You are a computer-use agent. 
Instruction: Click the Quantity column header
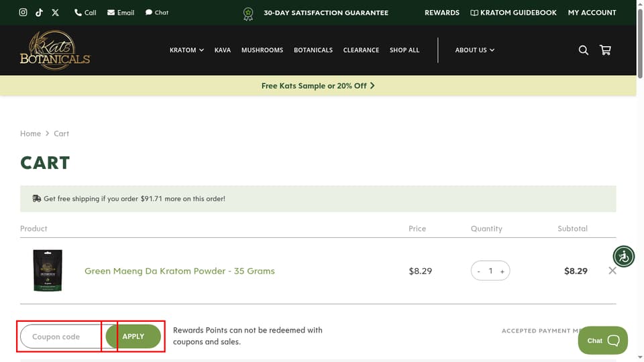486,229
